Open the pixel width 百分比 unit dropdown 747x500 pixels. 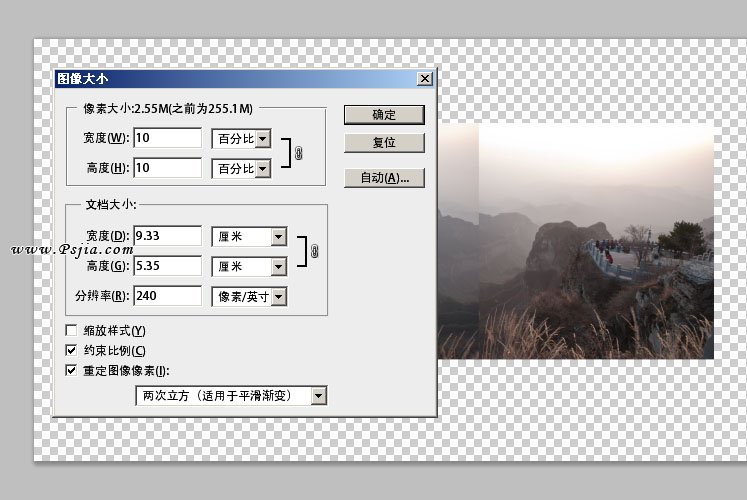click(242, 139)
